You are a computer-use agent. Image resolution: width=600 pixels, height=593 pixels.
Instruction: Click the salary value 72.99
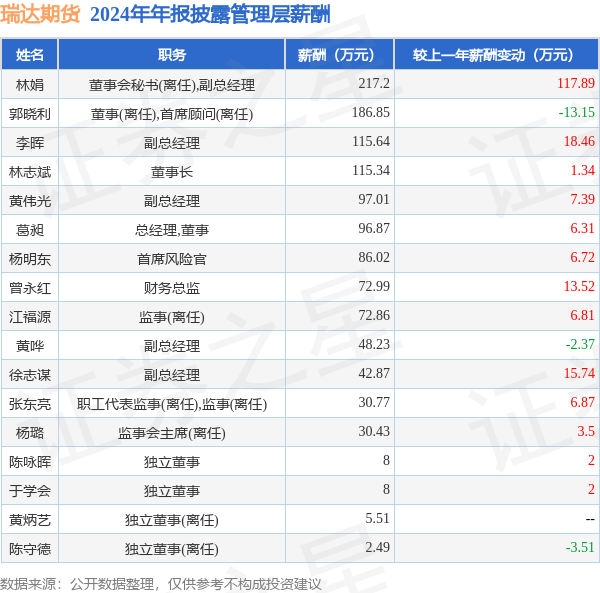374,286
